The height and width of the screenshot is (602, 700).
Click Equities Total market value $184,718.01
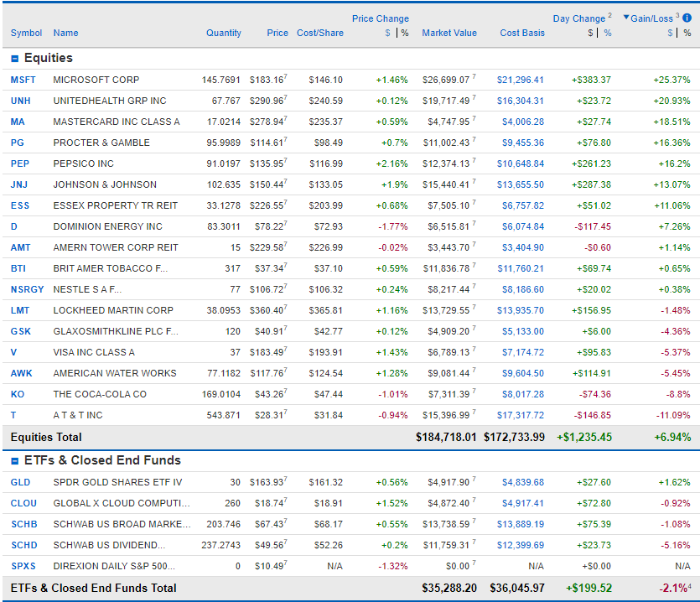click(446, 437)
